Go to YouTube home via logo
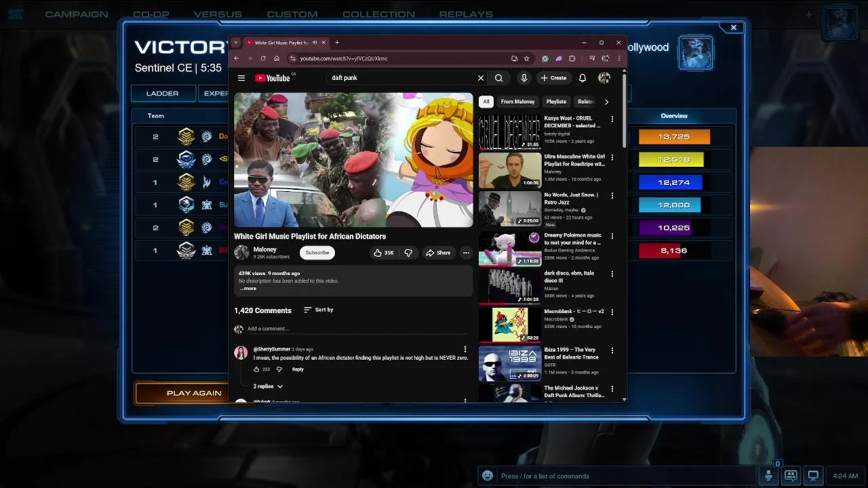868x488 pixels. [x=273, y=78]
